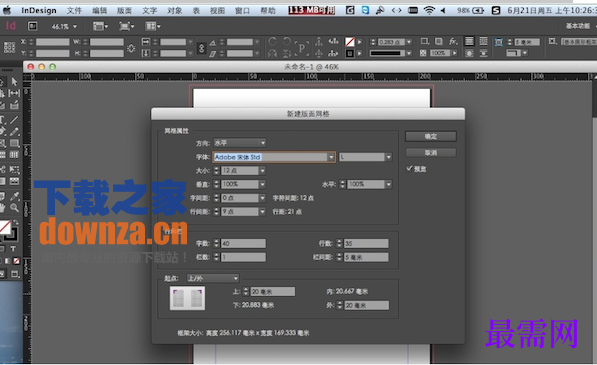Screen dimensions: 597x365
Task: Click the stroke swatch in control panel
Action: [x=350, y=53]
